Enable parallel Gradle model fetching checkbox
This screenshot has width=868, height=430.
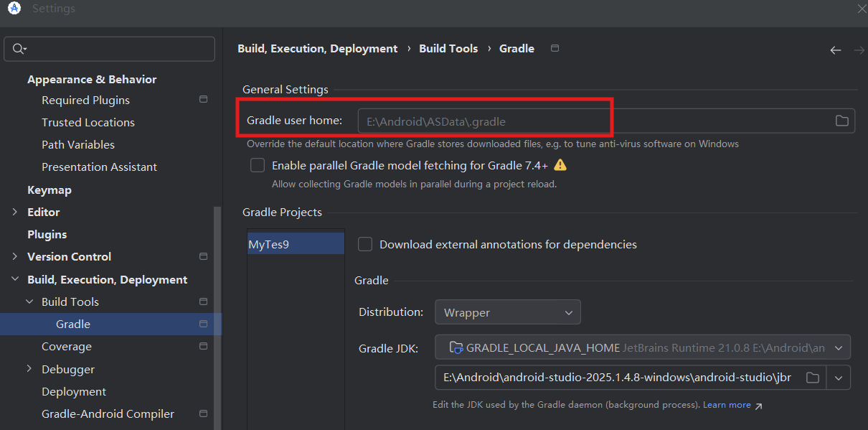pyautogui.click(x=258, y=165)
